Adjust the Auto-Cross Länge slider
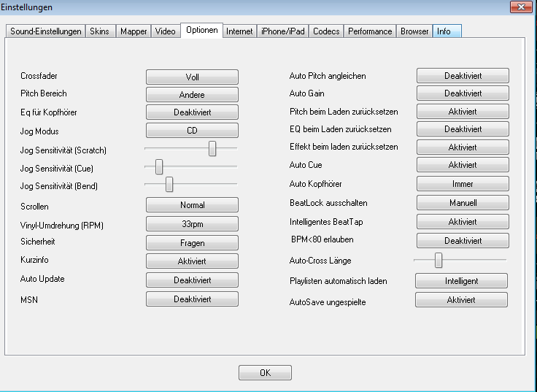Screen dimensions: 537x392 pos(439,260)
